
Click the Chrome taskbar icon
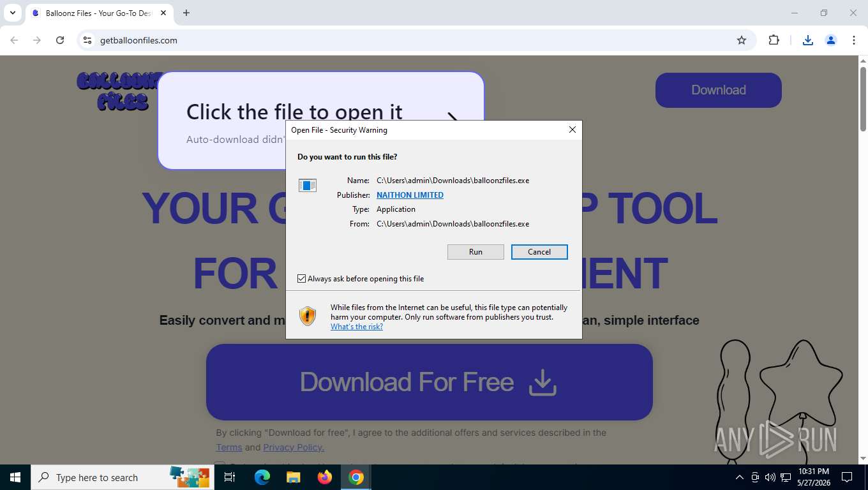[356, 477]
